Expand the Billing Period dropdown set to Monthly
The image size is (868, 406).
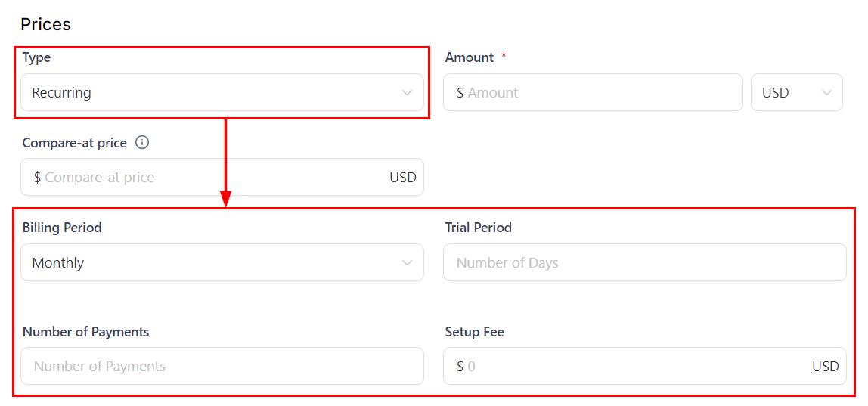(212, 263)
